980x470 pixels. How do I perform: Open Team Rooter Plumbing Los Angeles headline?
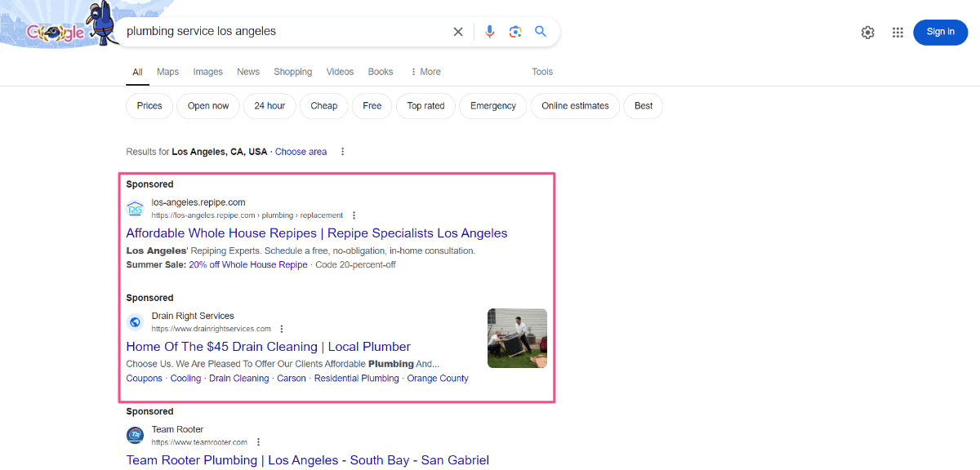(308, 460)
